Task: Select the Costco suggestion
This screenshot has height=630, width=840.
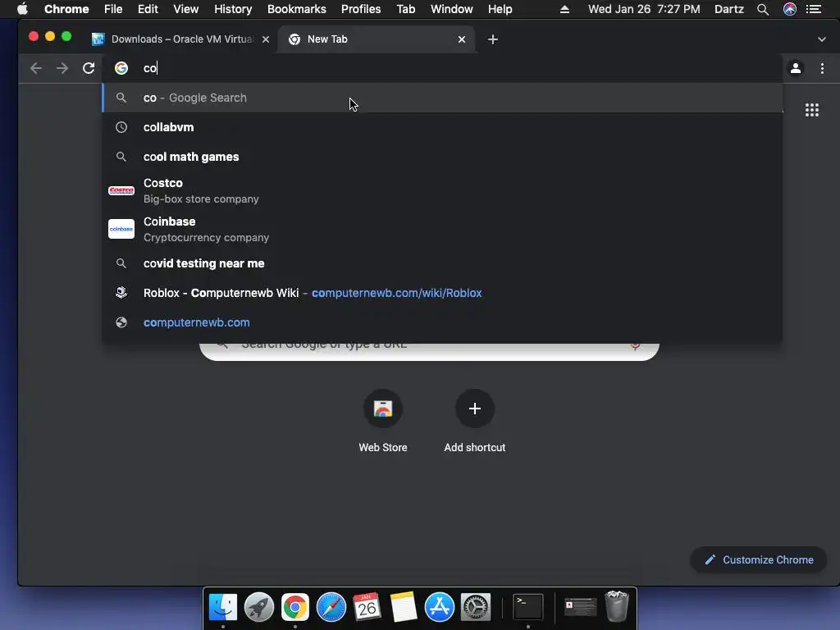Action: pyautogui.click(x=442, y=190)
